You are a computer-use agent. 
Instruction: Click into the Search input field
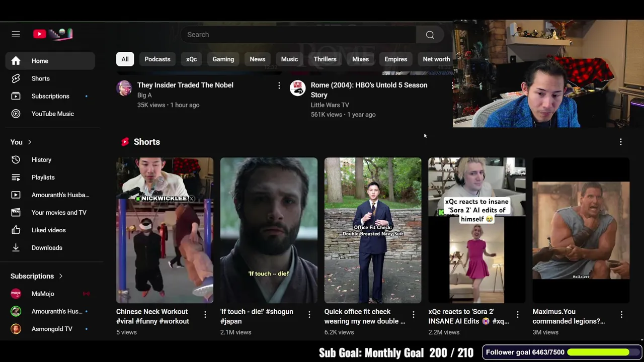298,35
